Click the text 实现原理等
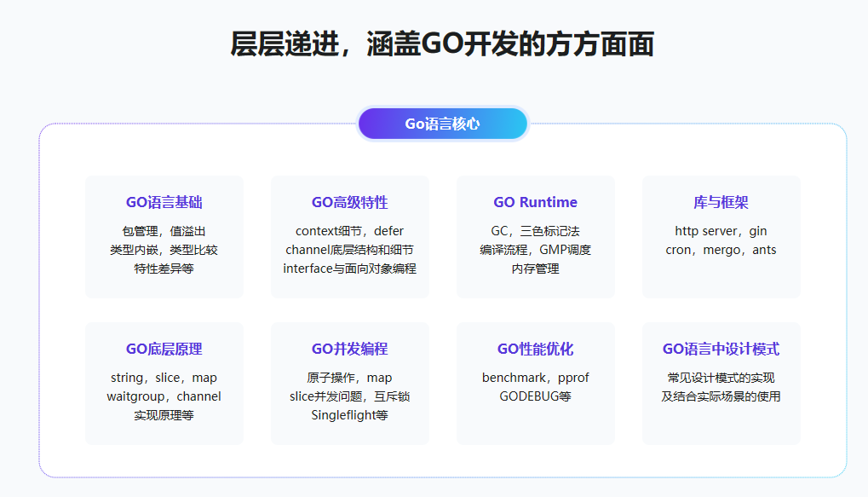The image size is (868, 497). 164,415
